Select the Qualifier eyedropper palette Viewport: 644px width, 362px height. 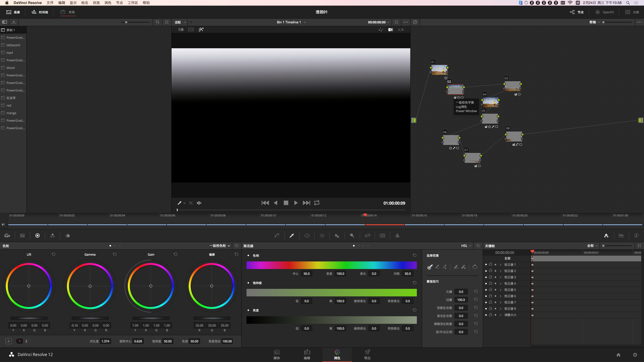point(292,236)
